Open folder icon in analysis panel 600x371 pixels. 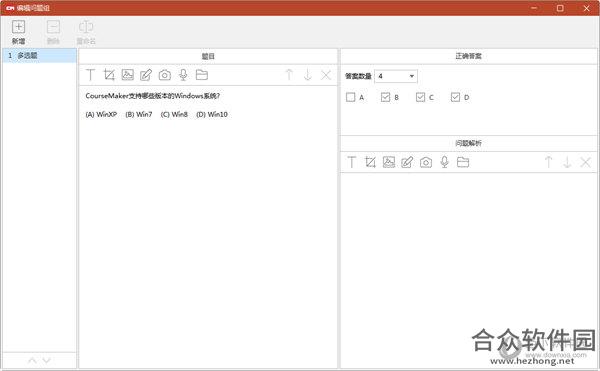click(463, 162)
